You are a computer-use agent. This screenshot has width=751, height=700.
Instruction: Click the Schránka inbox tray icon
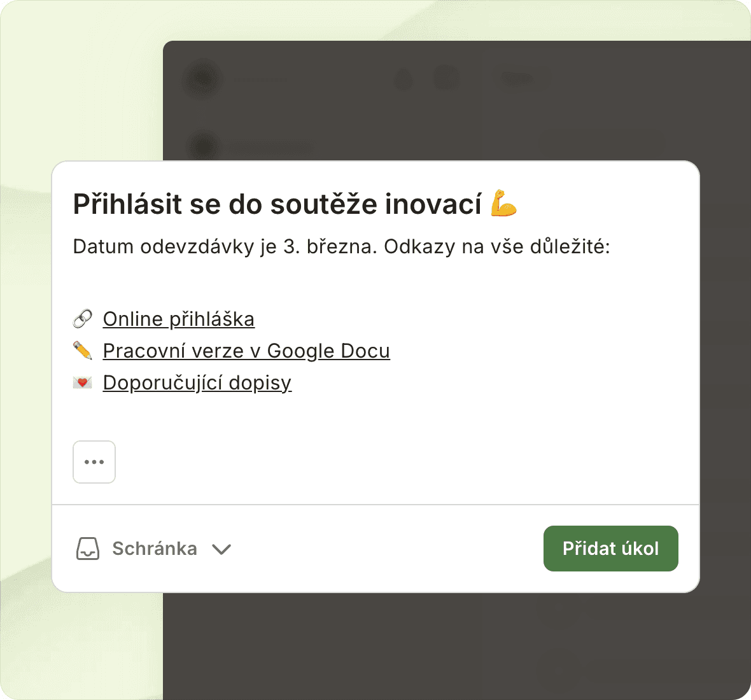(88, 549)
